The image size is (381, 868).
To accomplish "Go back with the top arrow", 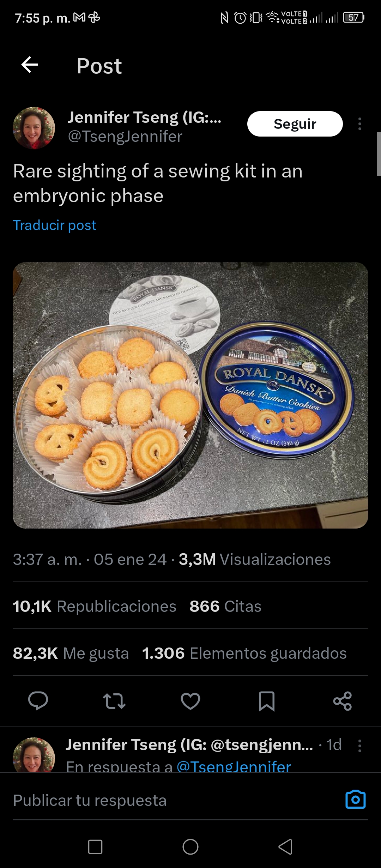I will (x=30, y=65).
